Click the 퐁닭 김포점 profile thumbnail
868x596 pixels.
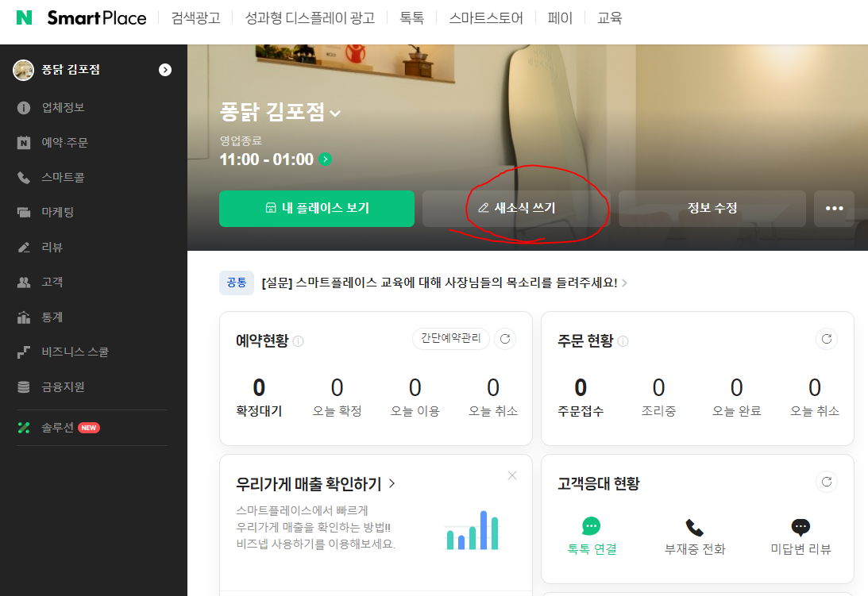click(23, 70)
